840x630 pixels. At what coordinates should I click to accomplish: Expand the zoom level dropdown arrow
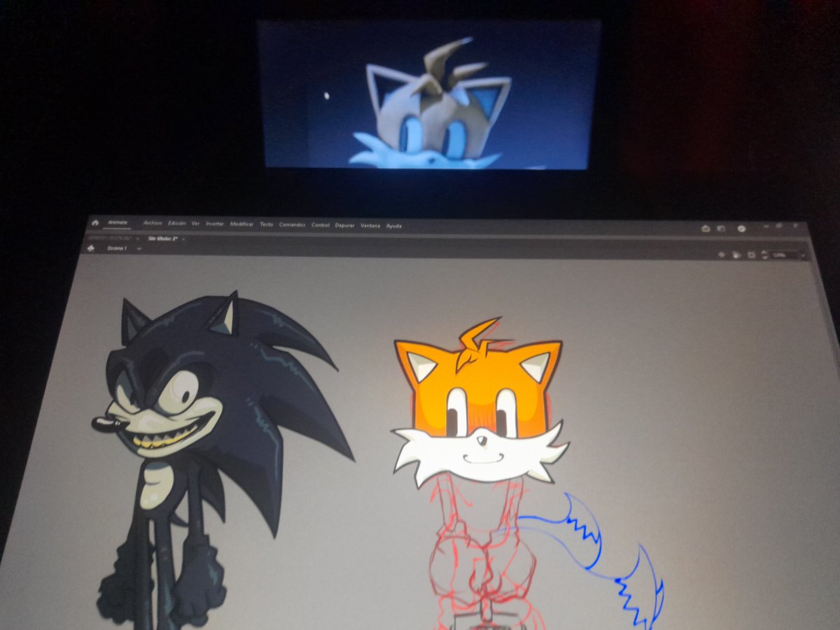pyautogui.click(x=803, y=255)
